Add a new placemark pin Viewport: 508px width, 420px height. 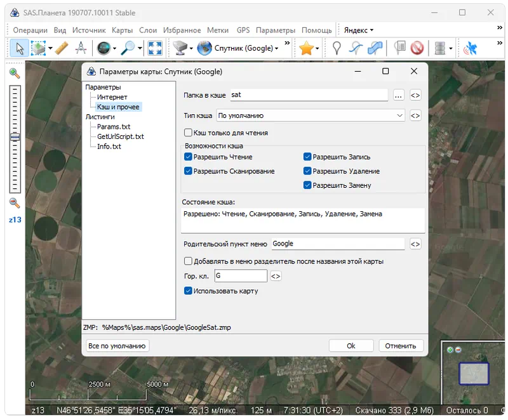click(337, 48)
